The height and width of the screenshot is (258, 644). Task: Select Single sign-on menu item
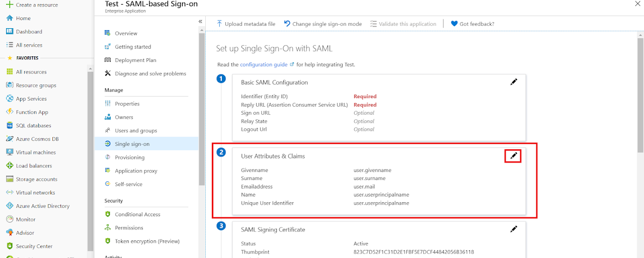tap(146, 144)
